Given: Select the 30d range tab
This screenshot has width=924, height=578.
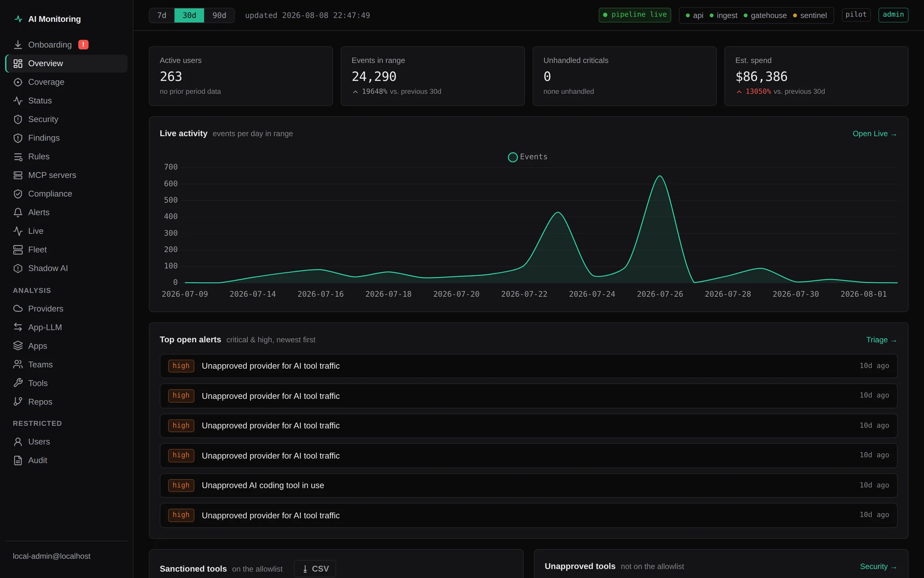Looking at the screenshot, I should click(189, 15).
